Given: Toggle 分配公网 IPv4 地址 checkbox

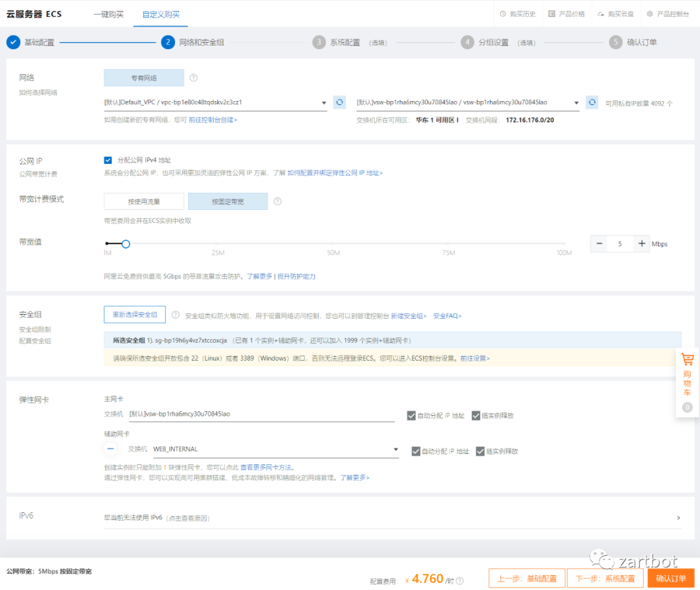Looking at the screenshot, I should [108, 160].
